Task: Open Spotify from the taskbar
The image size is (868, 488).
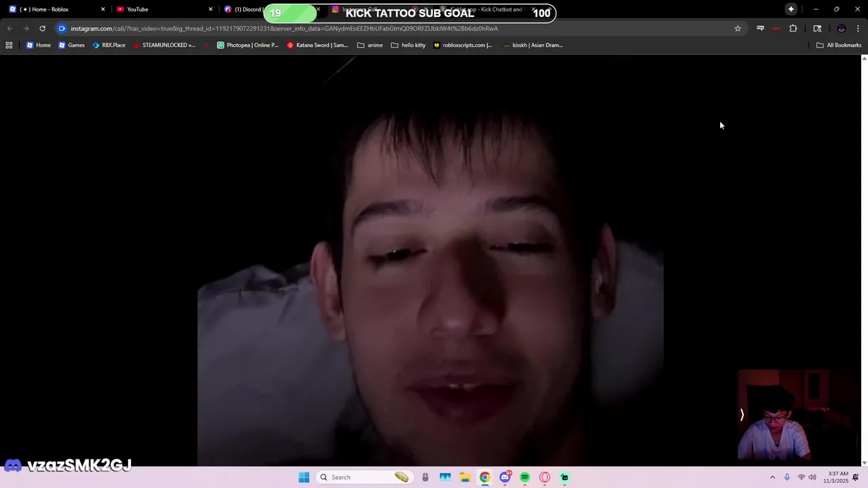Action: point(525,477)
